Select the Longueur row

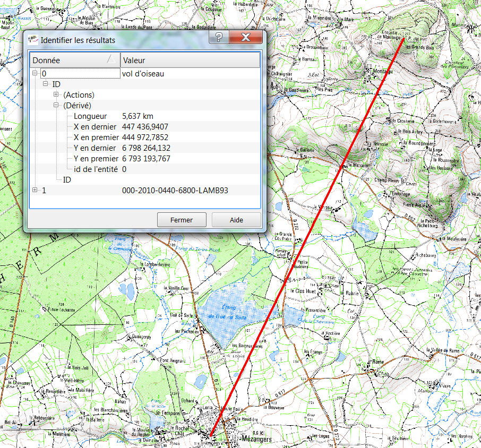click(90, 116)
